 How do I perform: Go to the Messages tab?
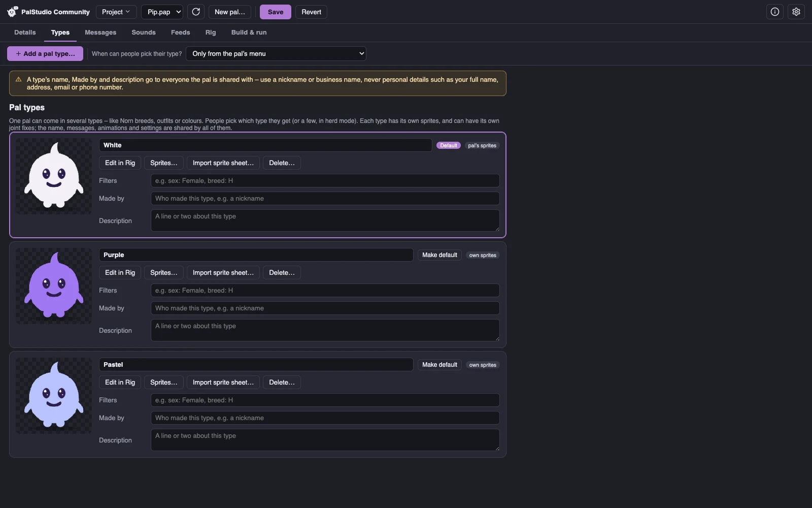pyautogui.click(x=100, y=33)
